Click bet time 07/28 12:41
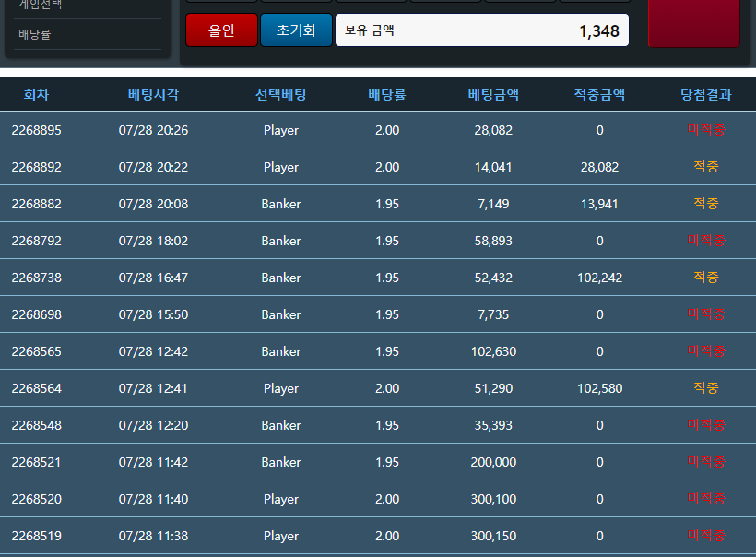The height and width of the screenshot is (557, 756). pos(153,388)
